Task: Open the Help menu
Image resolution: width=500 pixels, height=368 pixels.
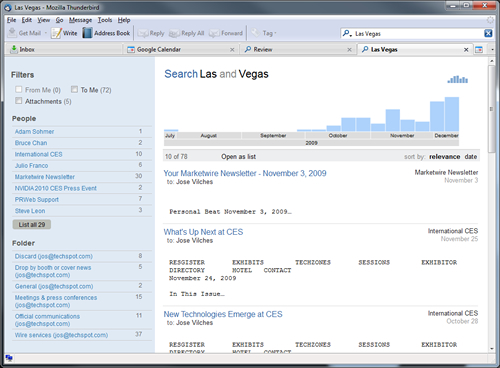Action: coord(124,20)
